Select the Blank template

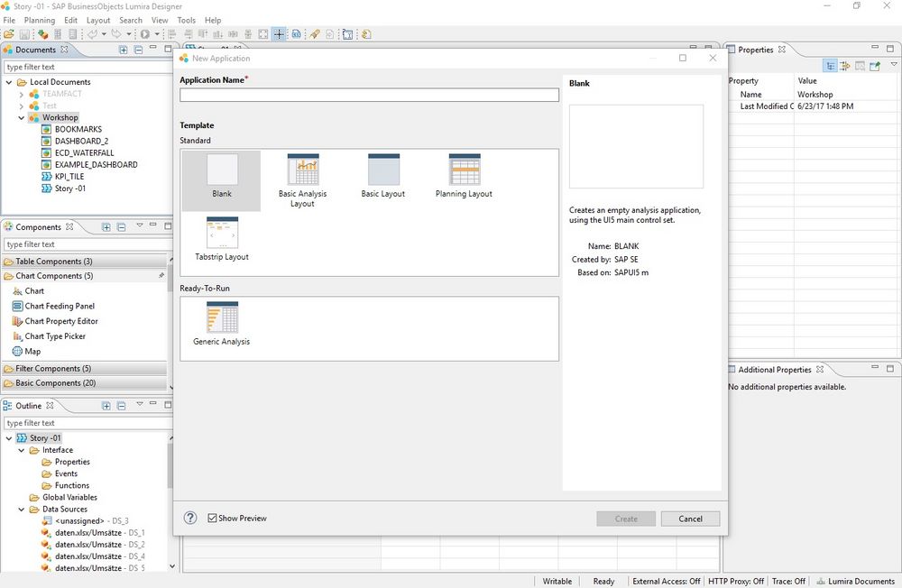(222, 180)
